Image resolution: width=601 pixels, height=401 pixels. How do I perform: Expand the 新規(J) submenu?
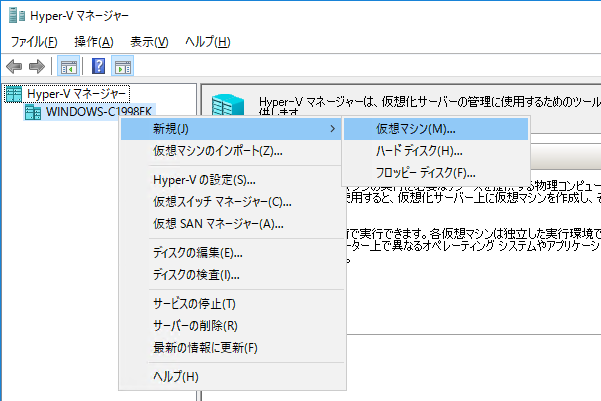pyautogui.click(x=228, y=129)
